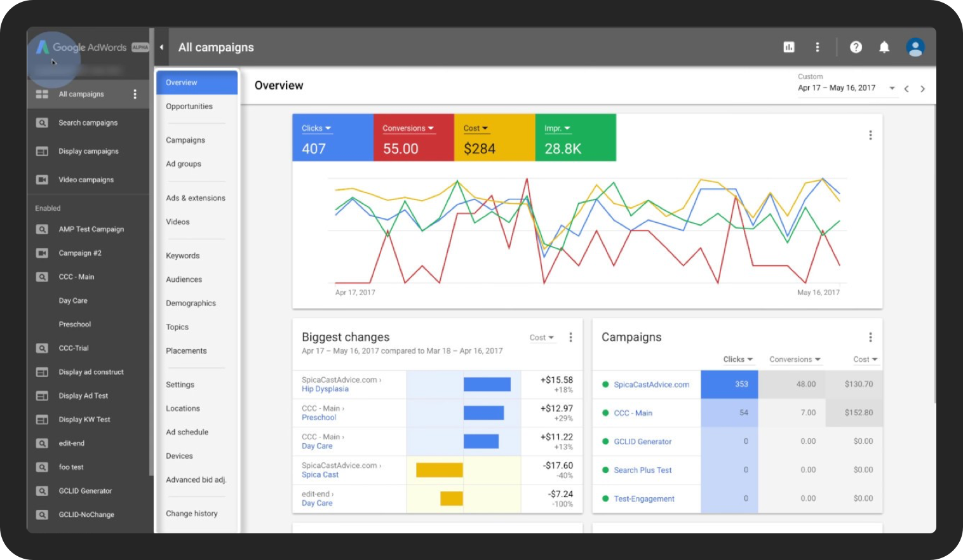This screenshot has width=963, height=560.
Task: Click the GCLID-NoChange search icon
Action: tap(42, 515)
